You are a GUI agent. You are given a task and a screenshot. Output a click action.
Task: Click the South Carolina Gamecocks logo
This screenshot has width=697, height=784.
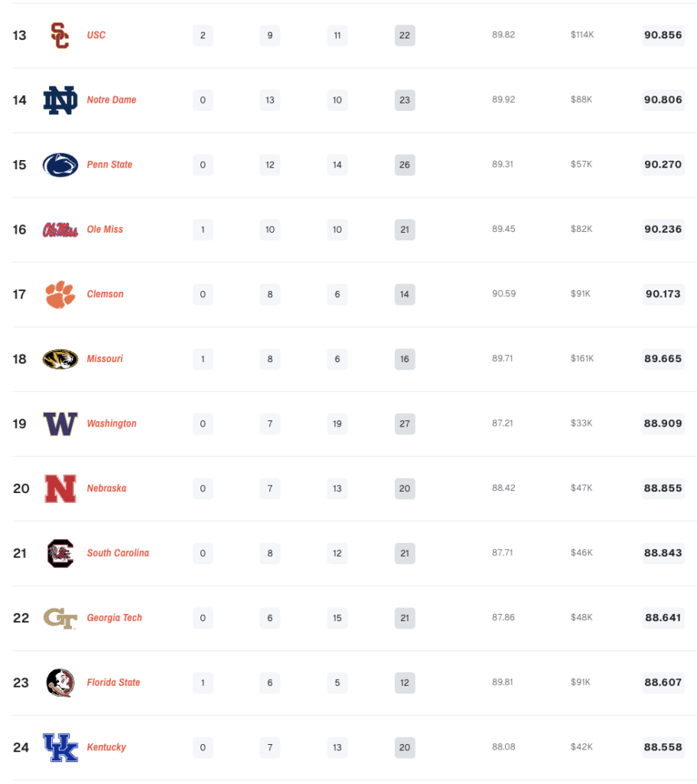(x=60, y=553)
